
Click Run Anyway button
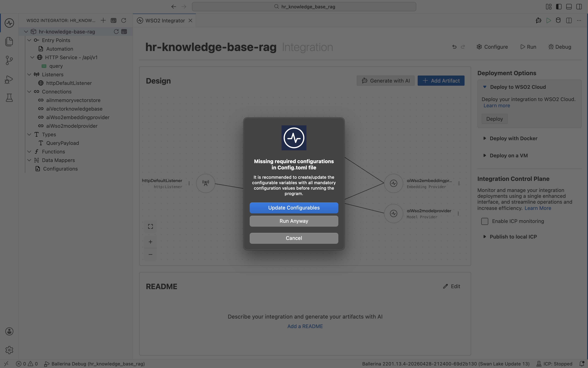(294, 221)
